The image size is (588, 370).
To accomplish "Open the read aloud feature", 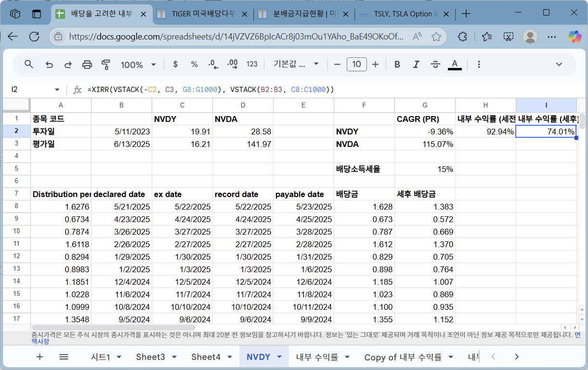I will 418,37.
